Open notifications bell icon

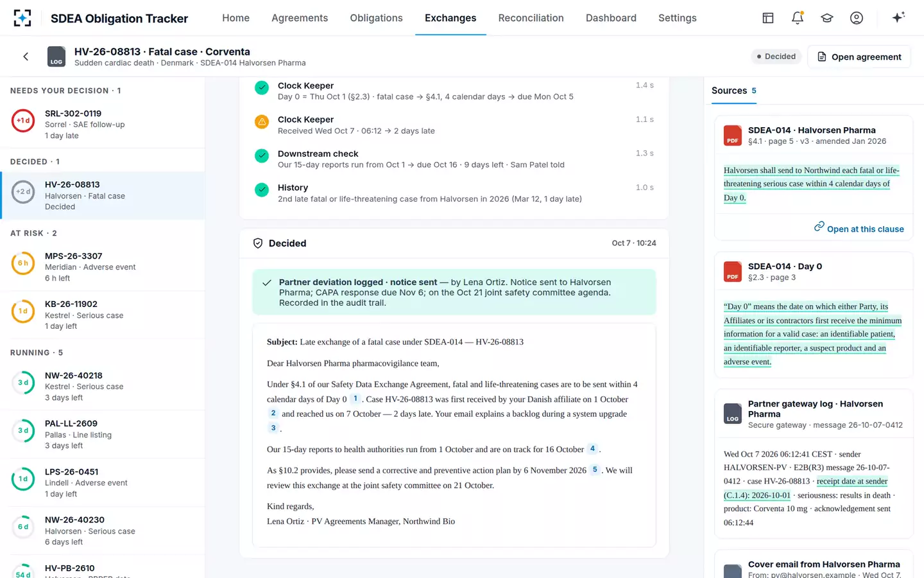point(798,18)
